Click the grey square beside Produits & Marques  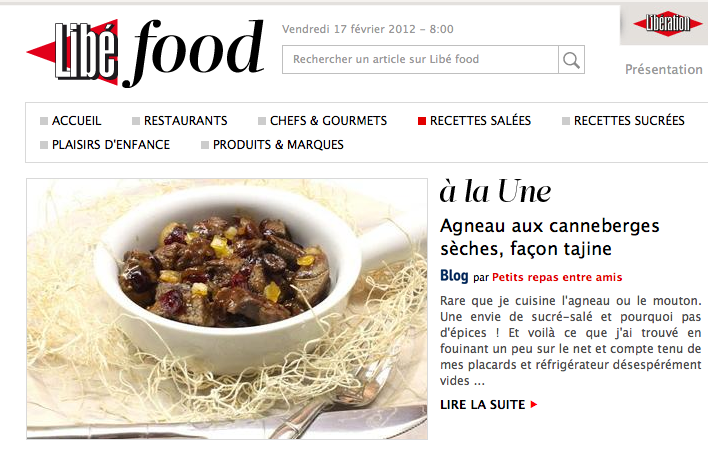click(x=205, y=145)
